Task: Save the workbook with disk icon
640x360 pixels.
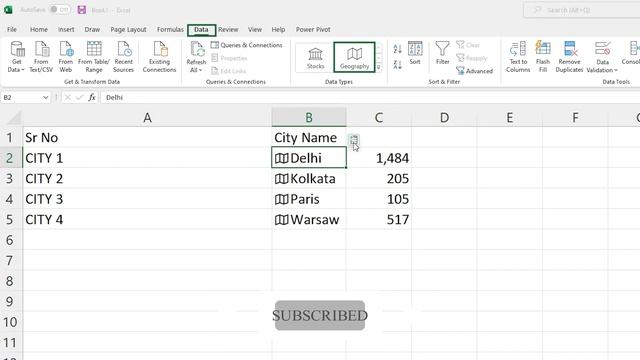Action: tap(82, 10)
